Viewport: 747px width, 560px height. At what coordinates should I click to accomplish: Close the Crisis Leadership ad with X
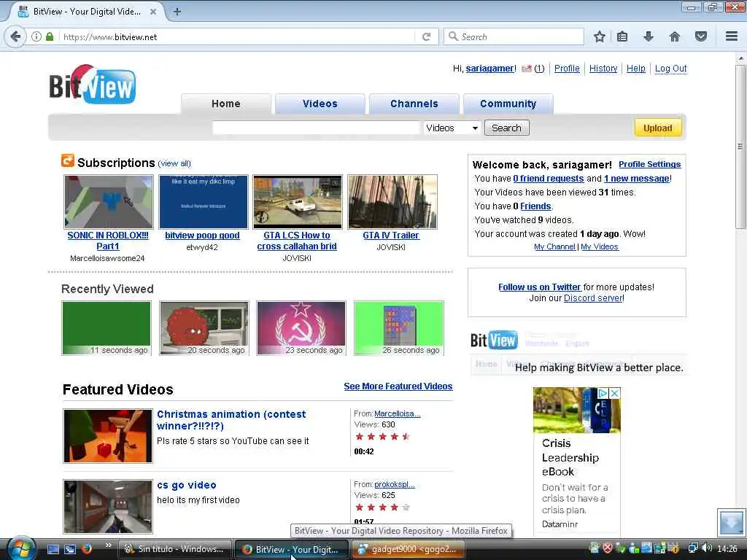pos(615,393)
